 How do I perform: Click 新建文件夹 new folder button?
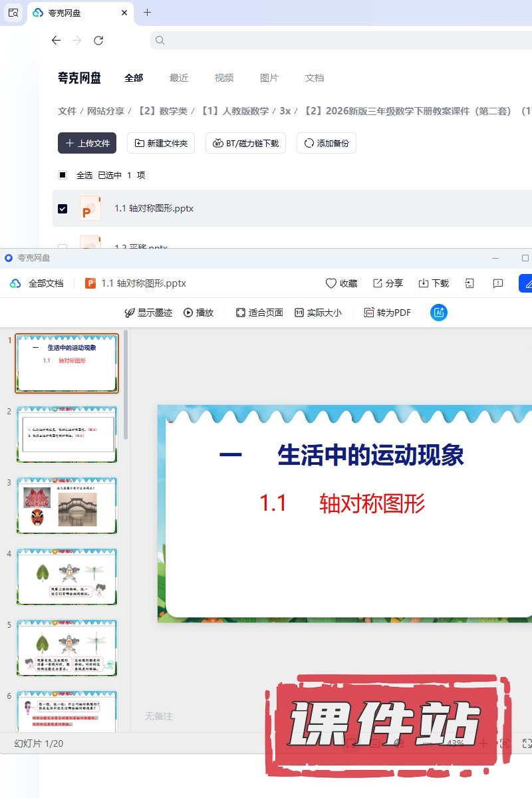point(161,143)
